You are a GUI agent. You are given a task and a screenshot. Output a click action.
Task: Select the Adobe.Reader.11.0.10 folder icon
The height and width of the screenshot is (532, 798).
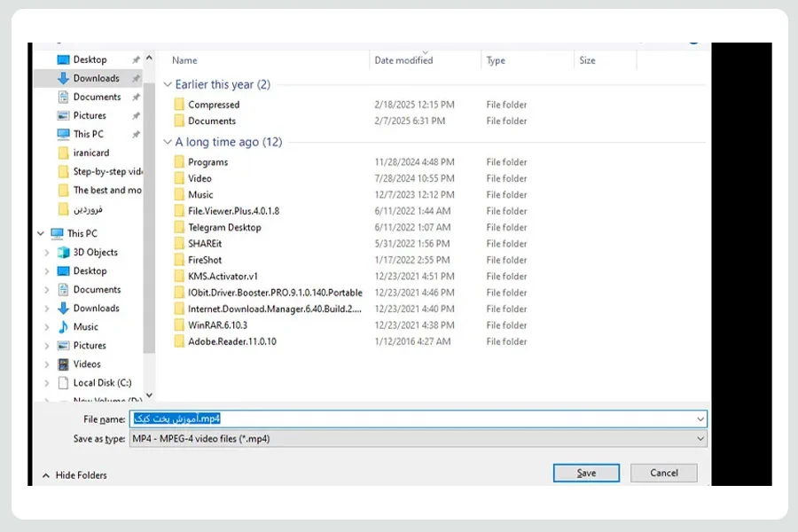pyautogui.click(x=179, y=341)
